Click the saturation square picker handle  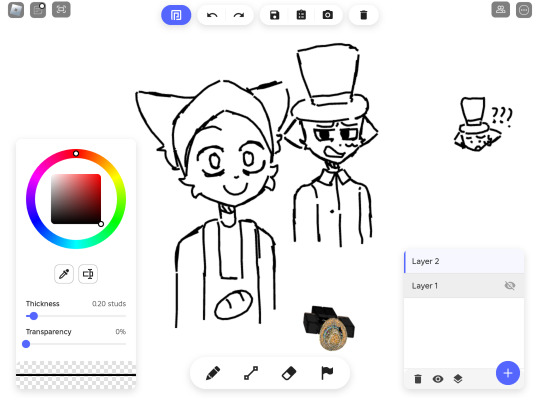coord(101,224)
